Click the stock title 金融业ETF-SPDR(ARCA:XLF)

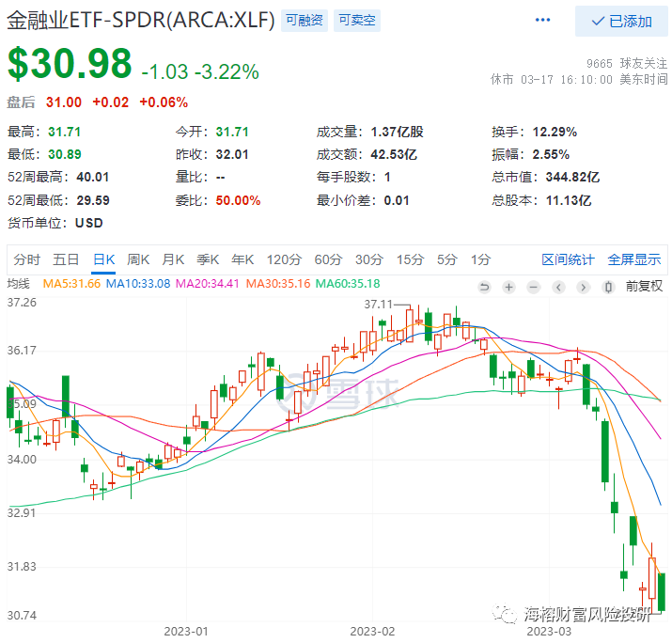[141, 20]
